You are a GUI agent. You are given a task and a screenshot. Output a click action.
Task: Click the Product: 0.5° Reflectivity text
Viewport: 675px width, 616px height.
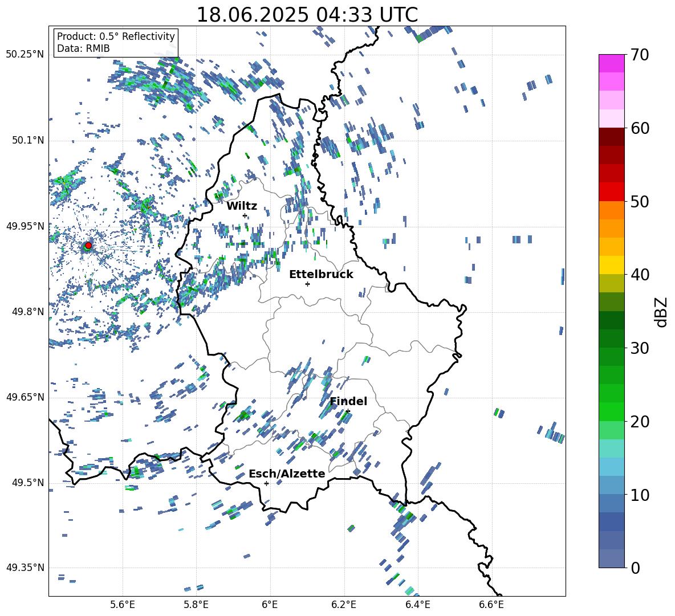(116, 36)
